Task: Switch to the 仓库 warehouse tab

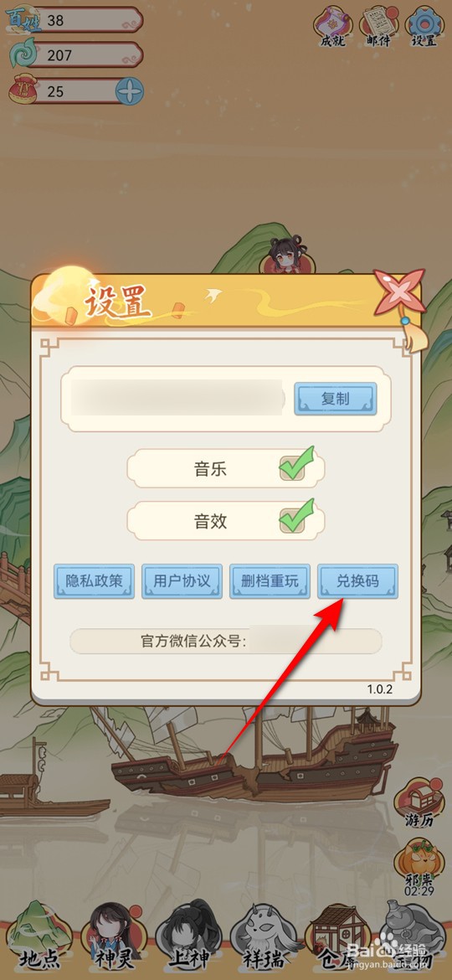Action: pyautogui.click(x=338, y=936)
